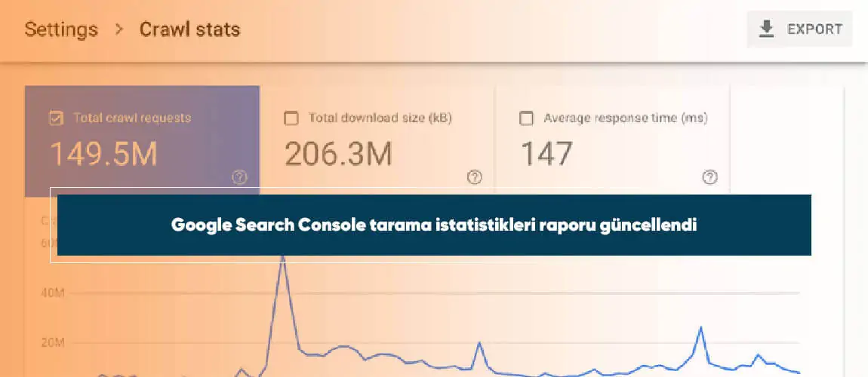Click the right-side secondary peak on the chart
This screenshot has width=868, height=377.
[700, 328]
